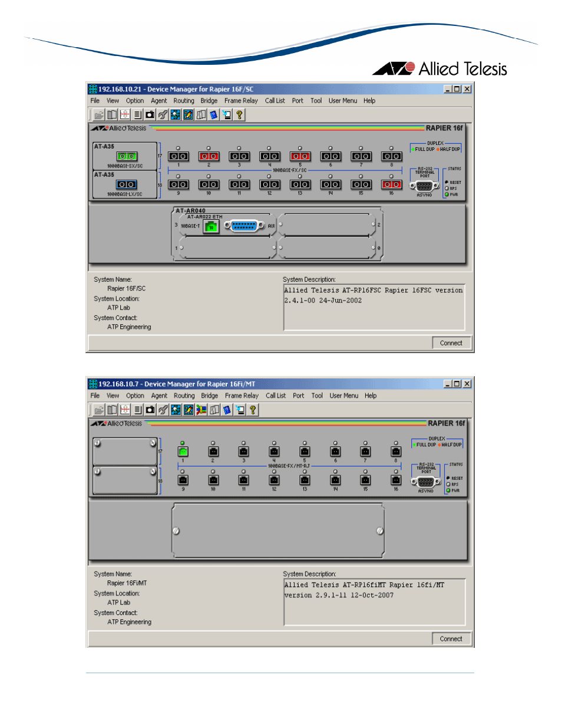Click empty uplink bay 17 on Rapier 16Fi/MT
The width and height of the screenshot is (562, 728).
(x=125, y=451)
